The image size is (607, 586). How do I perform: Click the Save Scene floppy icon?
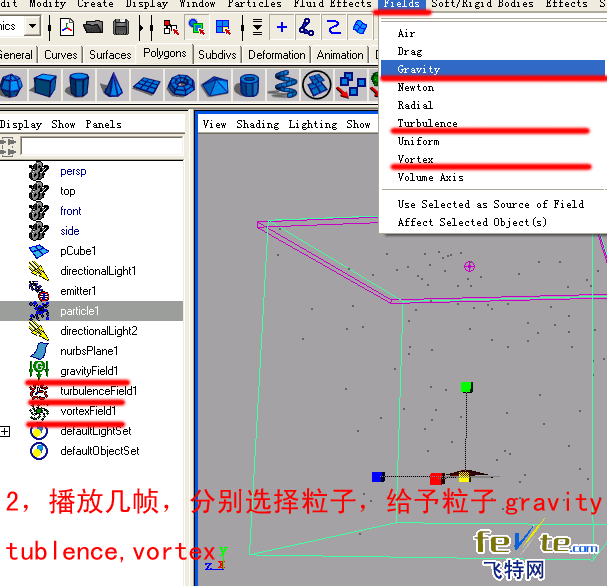tap(121, 27)
